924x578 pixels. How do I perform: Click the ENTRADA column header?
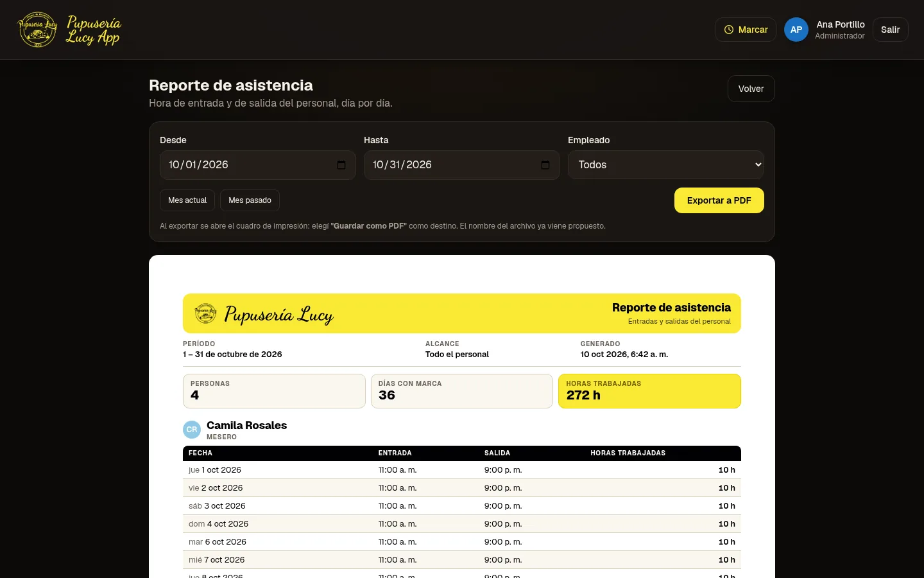tap(395, 453)
